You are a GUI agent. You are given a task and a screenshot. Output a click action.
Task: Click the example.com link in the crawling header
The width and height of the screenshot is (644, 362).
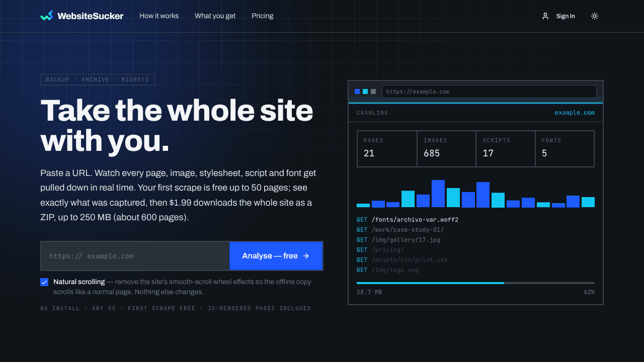click(x=575, y=113)
